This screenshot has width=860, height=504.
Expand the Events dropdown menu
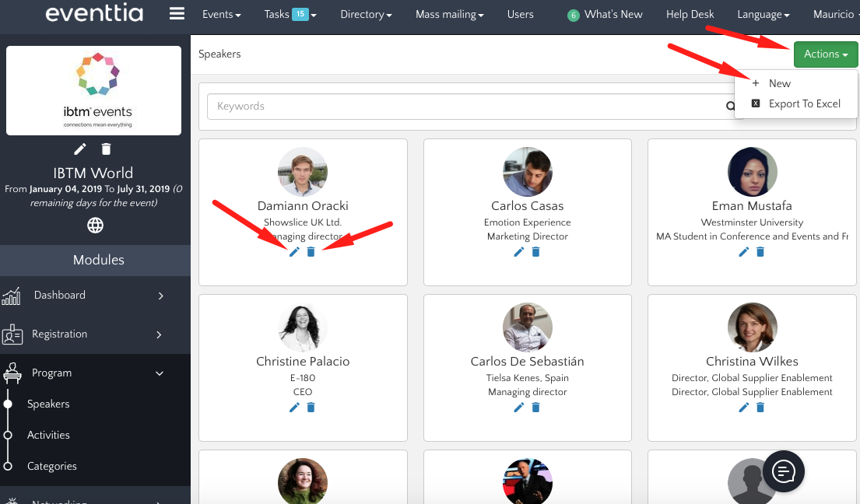coord(221,14)
